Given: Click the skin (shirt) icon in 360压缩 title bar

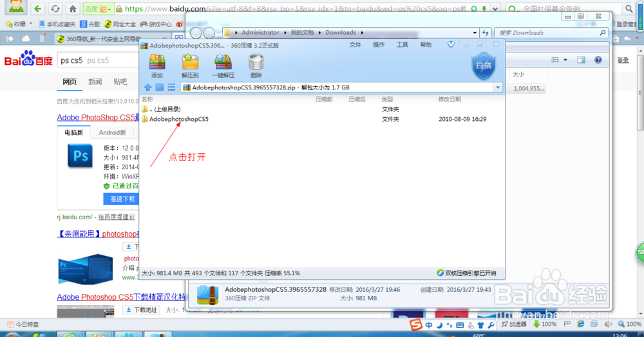Looking at the screenshot, I should (451, 44).
